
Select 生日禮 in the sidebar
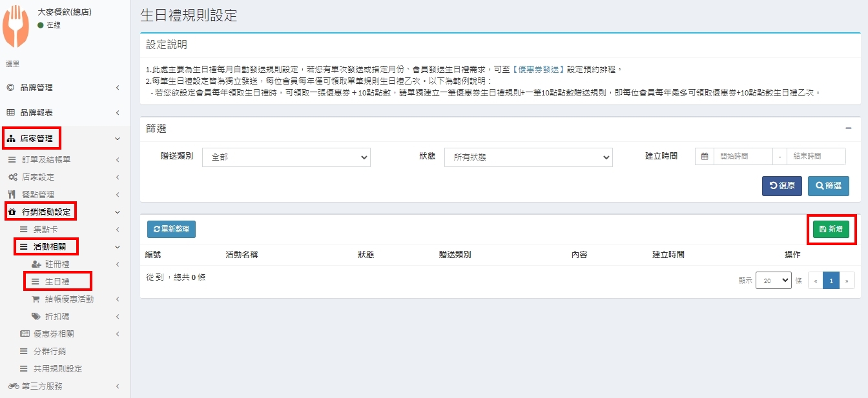coord(57,282)
